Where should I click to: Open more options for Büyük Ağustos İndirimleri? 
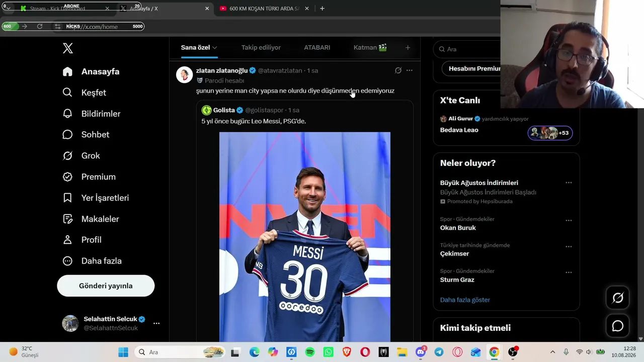click(x=569, y=183)
